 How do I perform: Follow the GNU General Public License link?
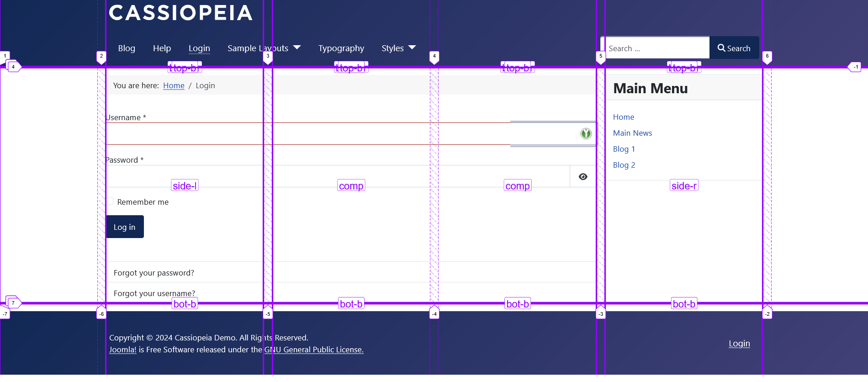(x=314, y=350)
